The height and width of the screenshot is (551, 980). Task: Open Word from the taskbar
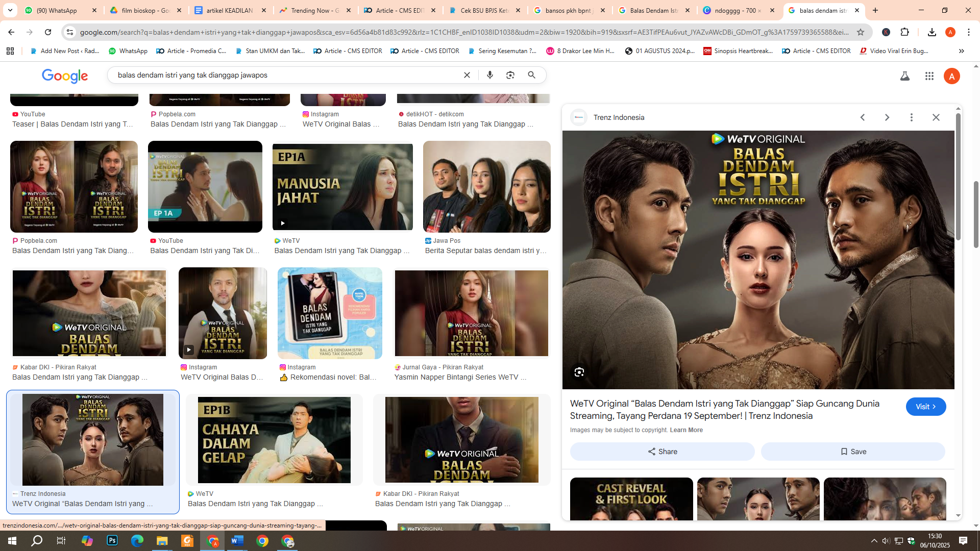(237, 541)
